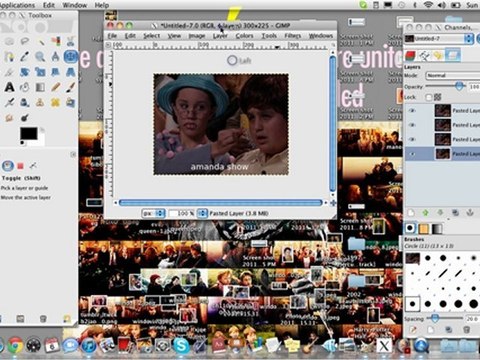
Task: Open ruler corner image menu button
Action: (108, 45)
